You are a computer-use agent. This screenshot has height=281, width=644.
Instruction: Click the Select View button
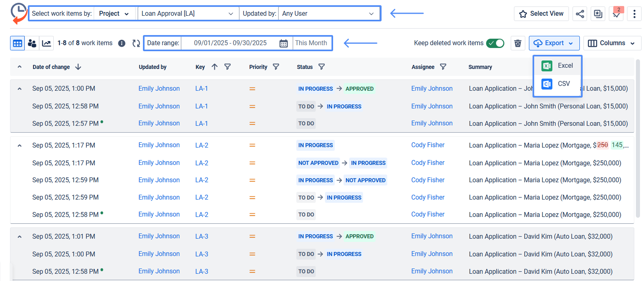click(541, 14)
